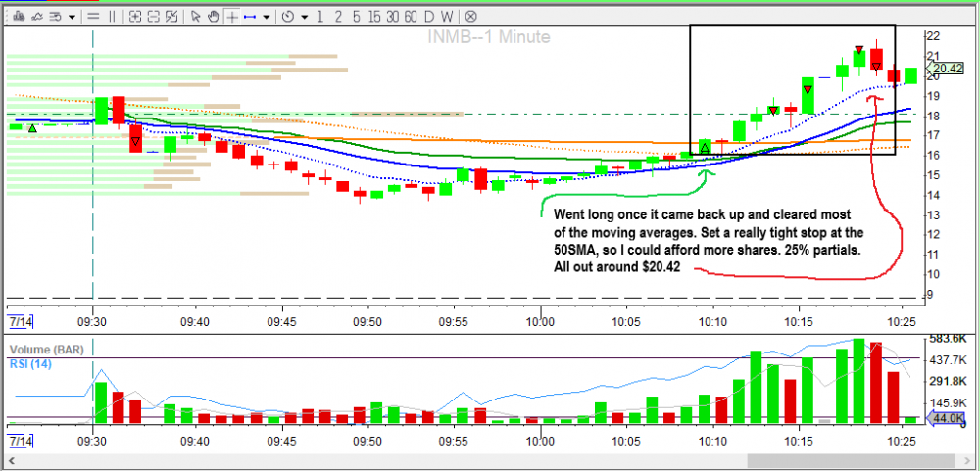Click the zoom-to-fit chart icon
Viewport: 980px width, 471px height.
pyautogui.click(x=172, y=17)
